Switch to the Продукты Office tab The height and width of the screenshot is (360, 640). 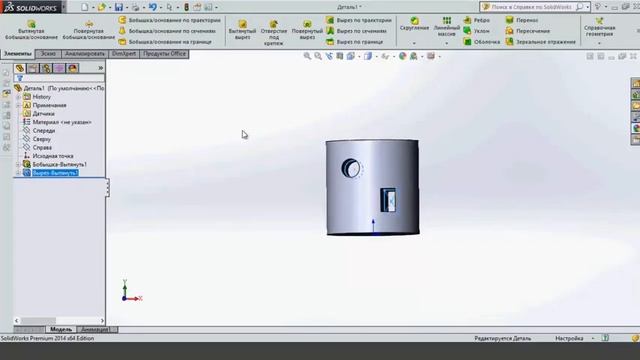tap(164, 54)
